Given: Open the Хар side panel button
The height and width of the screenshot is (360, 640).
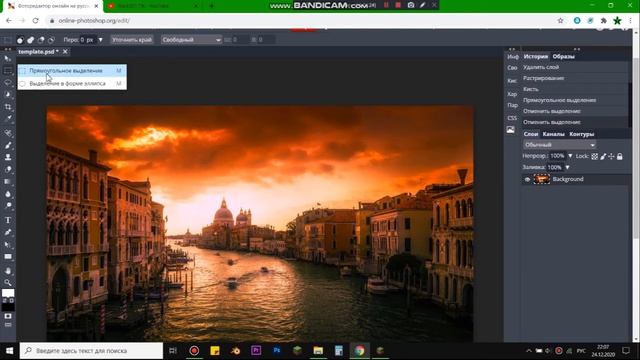Looking at the screenshot, I should point(512,94).
